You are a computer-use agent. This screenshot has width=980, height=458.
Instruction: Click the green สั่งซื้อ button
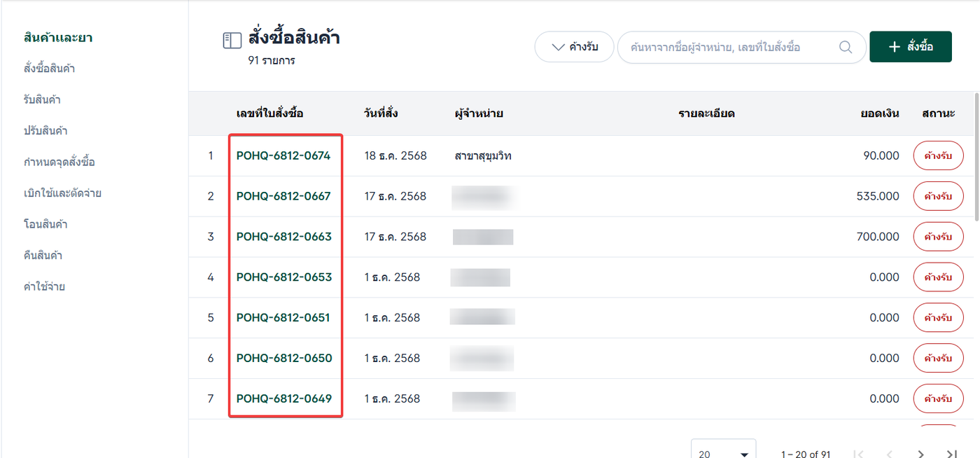pos(910,47)
